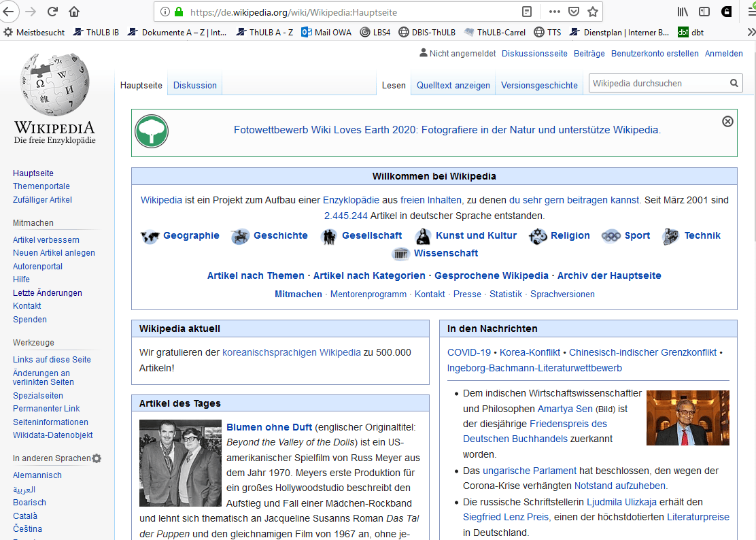The width and height of the screenshot is (756, 540).
Task: Dismiss the photo contest banner
Action: point(727,122)
